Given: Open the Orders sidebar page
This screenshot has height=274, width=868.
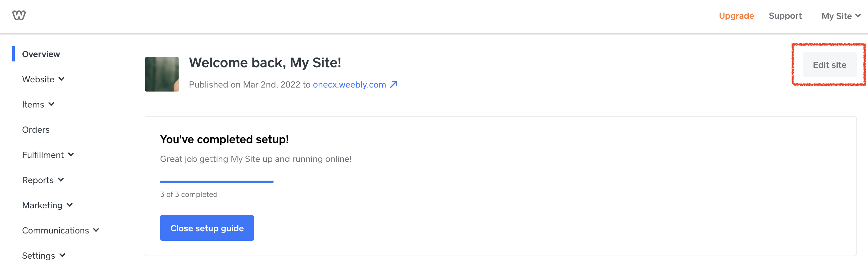Looking at the screenshot, I should pyautogui.click(x=36, y=130).
